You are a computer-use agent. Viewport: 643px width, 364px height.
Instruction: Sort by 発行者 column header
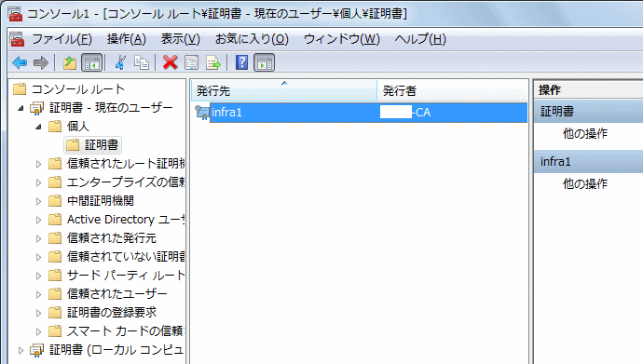(452, 91)
